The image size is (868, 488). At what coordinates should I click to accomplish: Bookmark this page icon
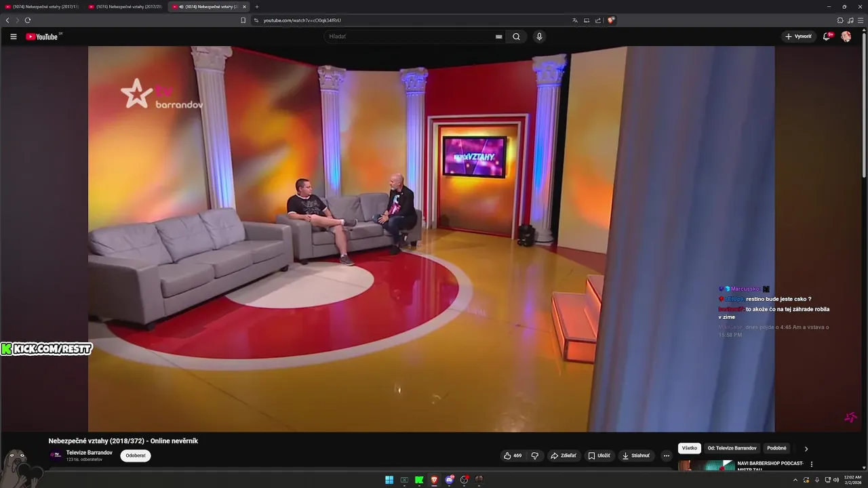pyautogui.click(x=243, y=20)
